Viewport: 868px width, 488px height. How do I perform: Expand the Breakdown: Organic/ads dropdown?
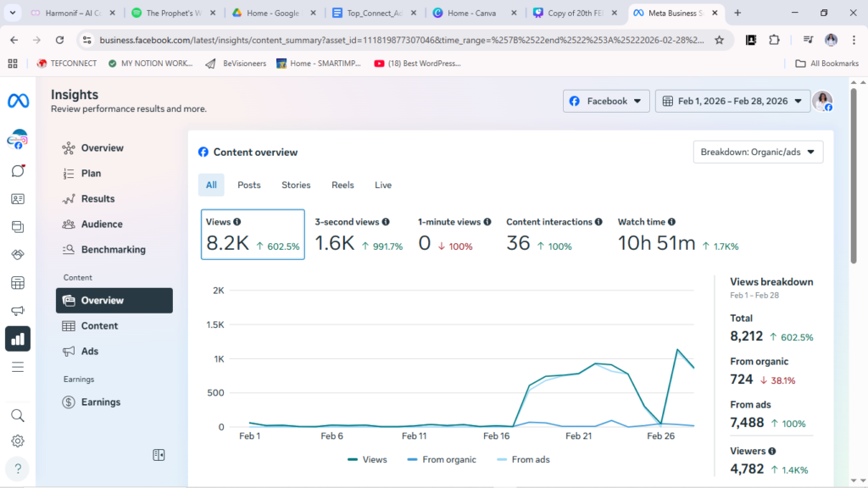click(758, 152)
